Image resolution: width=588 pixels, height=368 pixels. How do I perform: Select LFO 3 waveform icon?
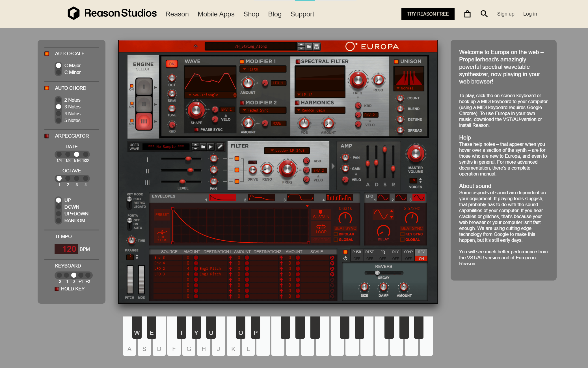(418, 198)
